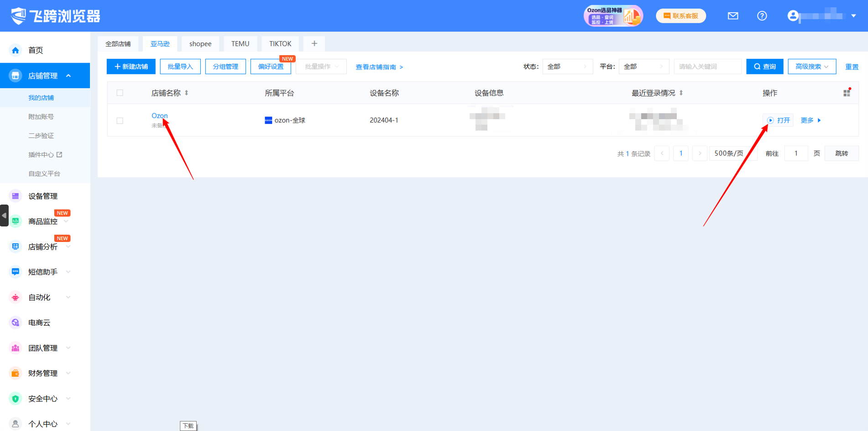Open the 500条/页 page size selector

pyautogui.click(x=728, y=153)
